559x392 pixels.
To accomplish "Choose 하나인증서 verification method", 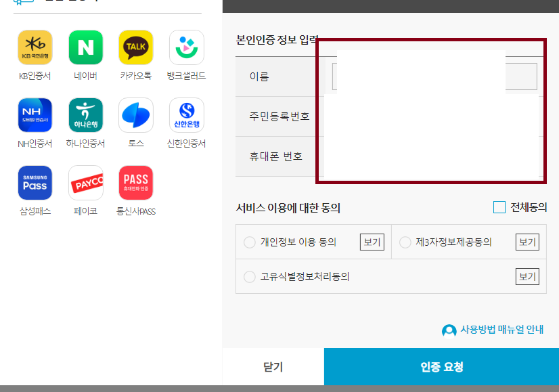I will tap(85, 114).
